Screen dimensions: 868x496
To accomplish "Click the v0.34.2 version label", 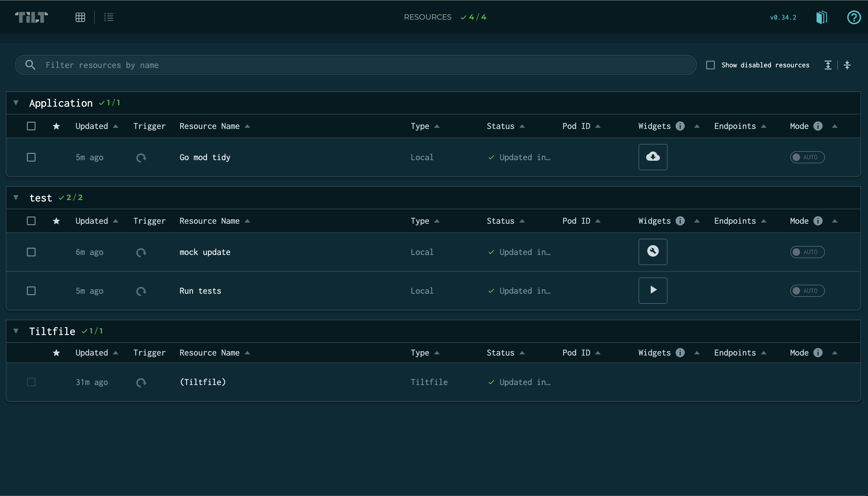I will click(783, 17).
